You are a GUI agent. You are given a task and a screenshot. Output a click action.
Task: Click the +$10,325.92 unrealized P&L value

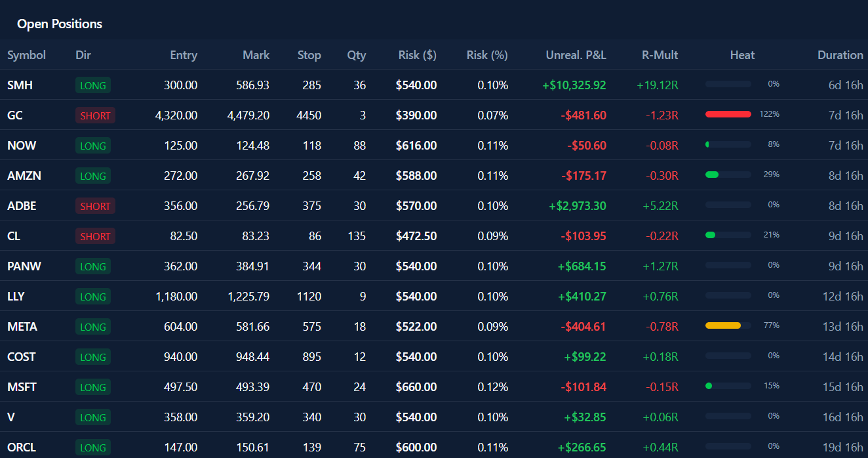(574, 85)
